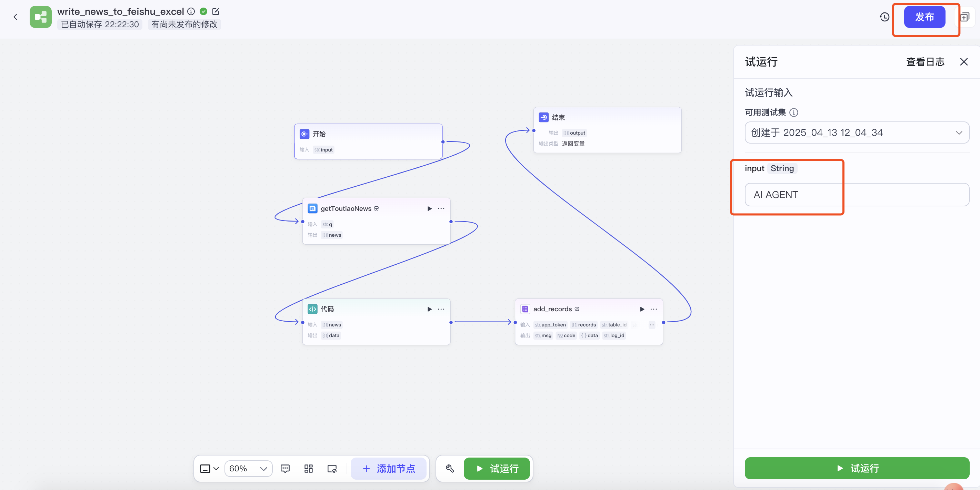This screenshot has height=490, width=980.
Task: Click the 查看日志 link
Action: tap(925, 62)
